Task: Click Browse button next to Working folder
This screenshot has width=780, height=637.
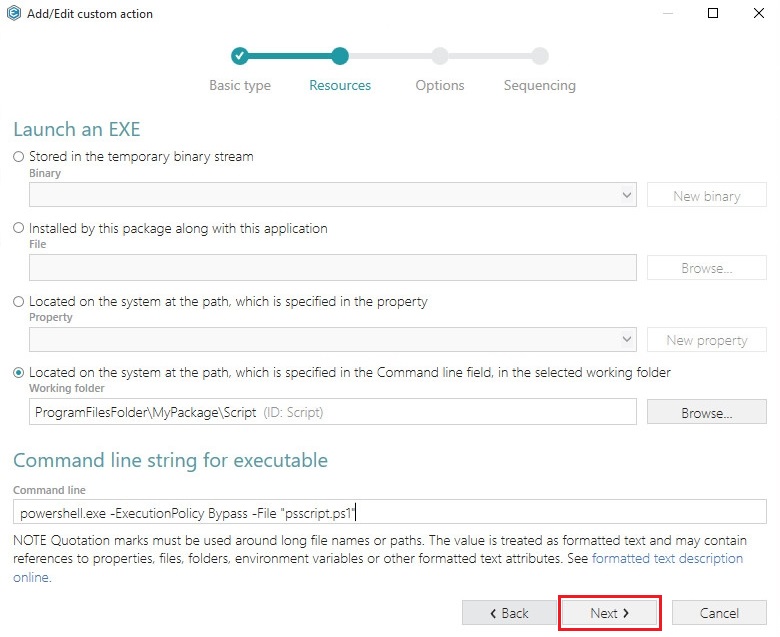Action: tap(706, 413)
